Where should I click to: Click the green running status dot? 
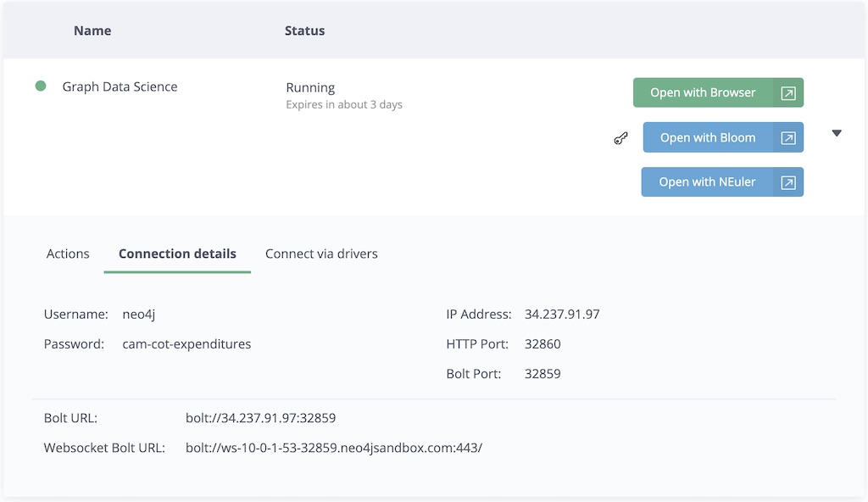(41, 86)
